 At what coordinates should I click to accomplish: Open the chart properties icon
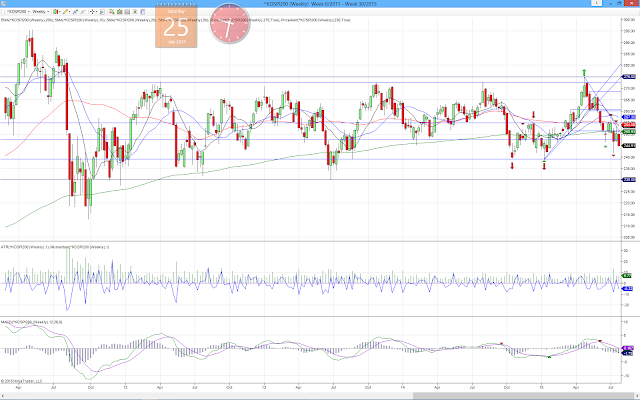click(x=142, y=12)
